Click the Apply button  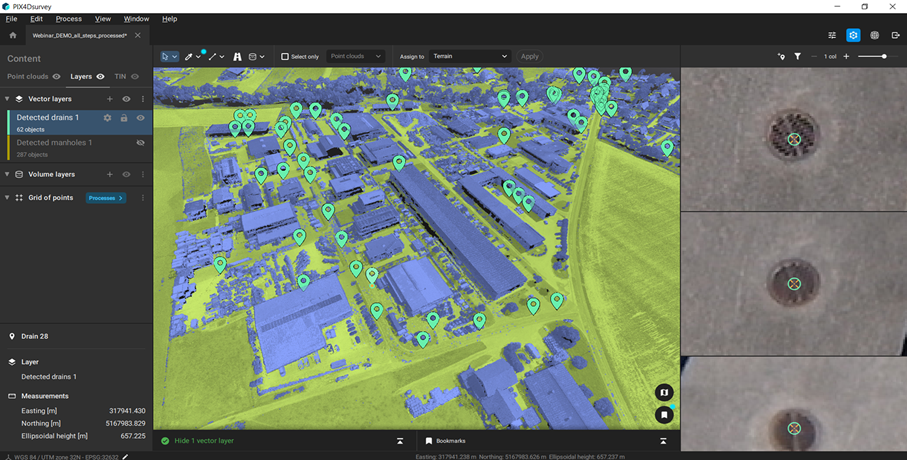coord(529,56)
